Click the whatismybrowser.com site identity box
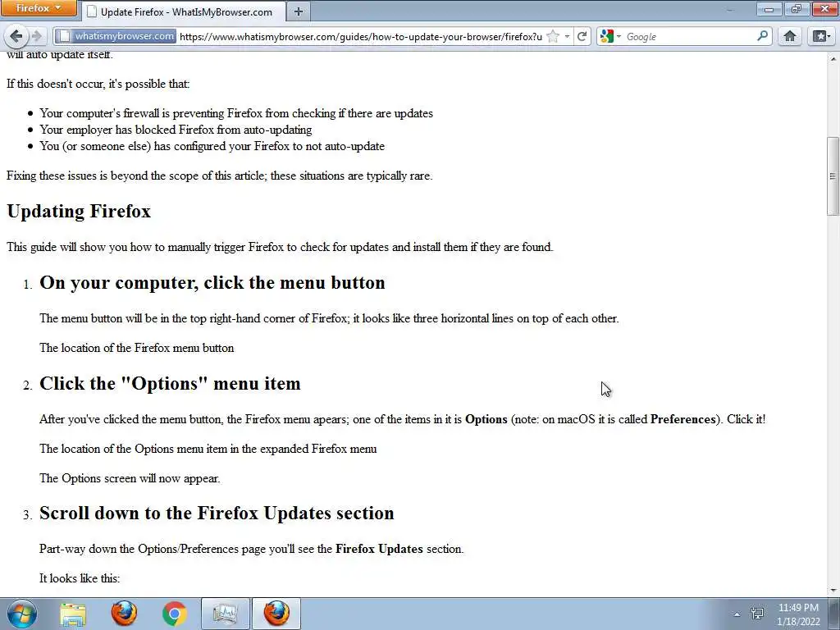The image size is (840, 630). (x=116, y=36)
